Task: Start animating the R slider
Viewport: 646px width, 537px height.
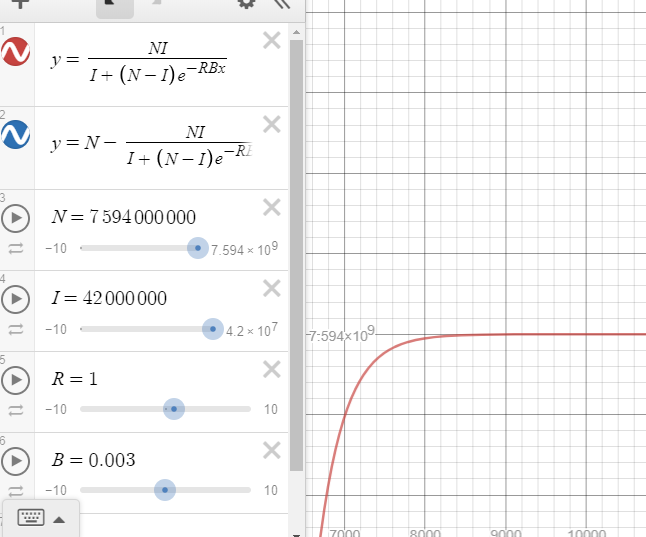Action: coord(15,380)
